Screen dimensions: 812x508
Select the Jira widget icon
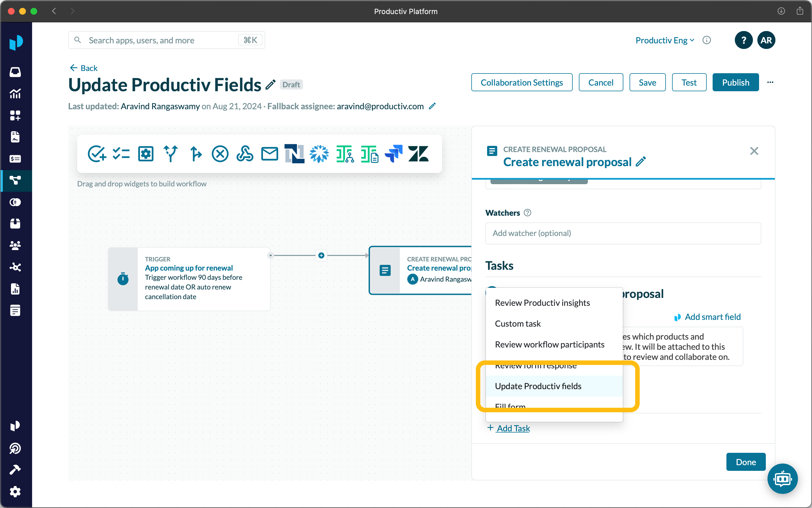pyautogui.click(x=393, y=154)
